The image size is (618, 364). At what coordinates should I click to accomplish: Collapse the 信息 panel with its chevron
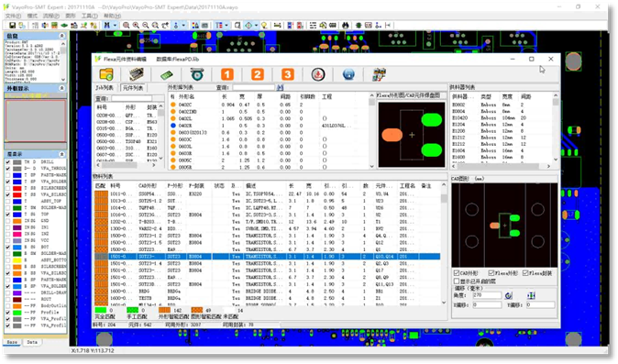tap(61, 36)
